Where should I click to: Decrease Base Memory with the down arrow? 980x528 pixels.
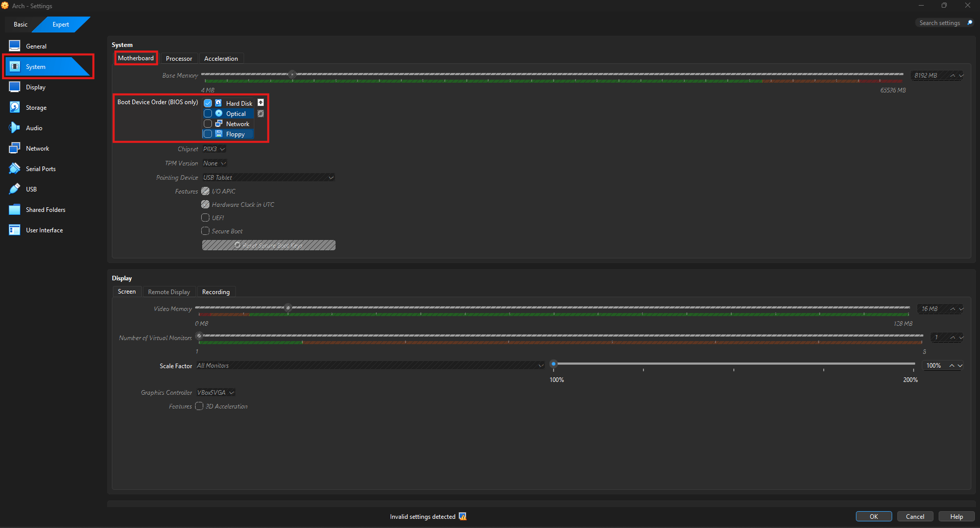[961, 76]
